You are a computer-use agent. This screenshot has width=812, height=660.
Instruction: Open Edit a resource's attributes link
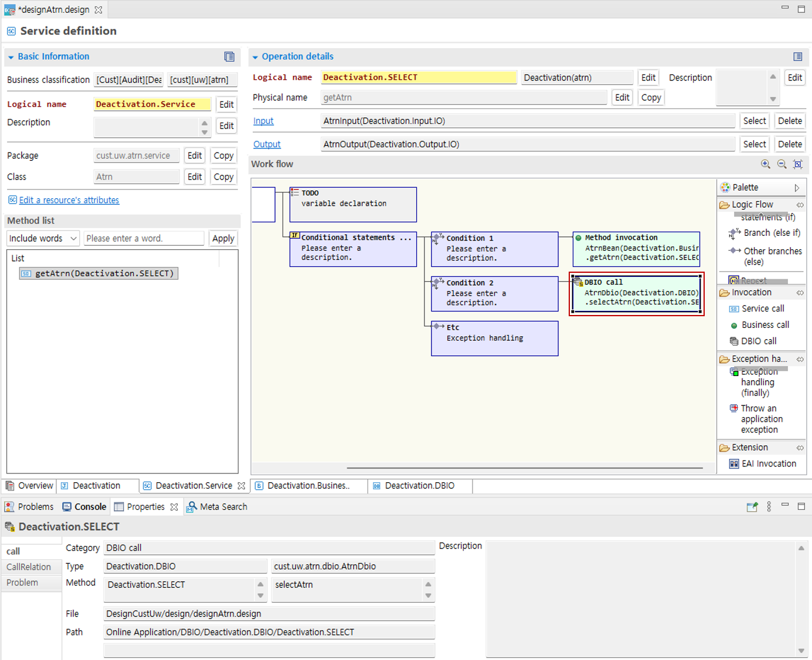(69, 200)
